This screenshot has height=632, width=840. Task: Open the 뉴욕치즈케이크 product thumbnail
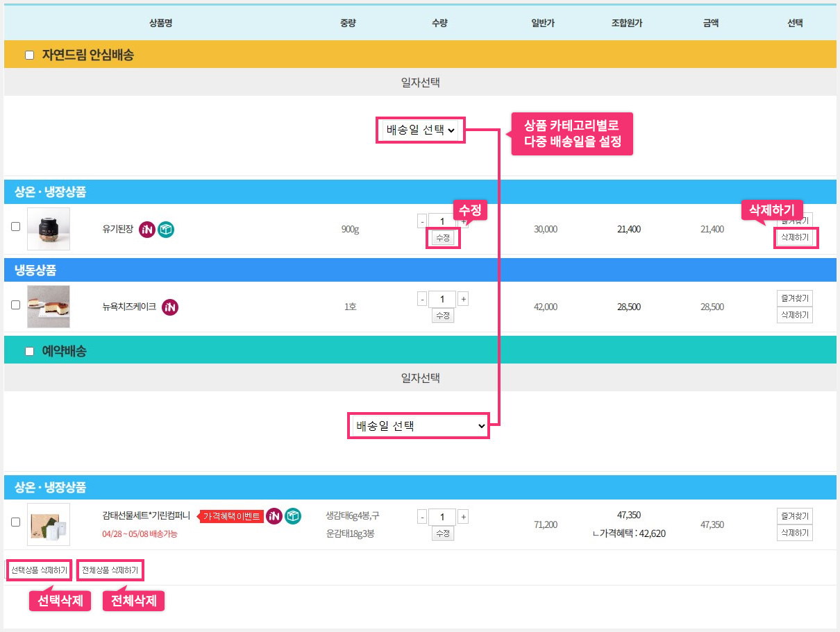coord(49,307)
